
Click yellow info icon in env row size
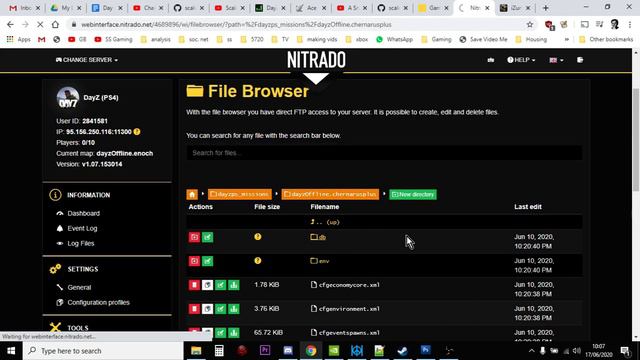258,260
